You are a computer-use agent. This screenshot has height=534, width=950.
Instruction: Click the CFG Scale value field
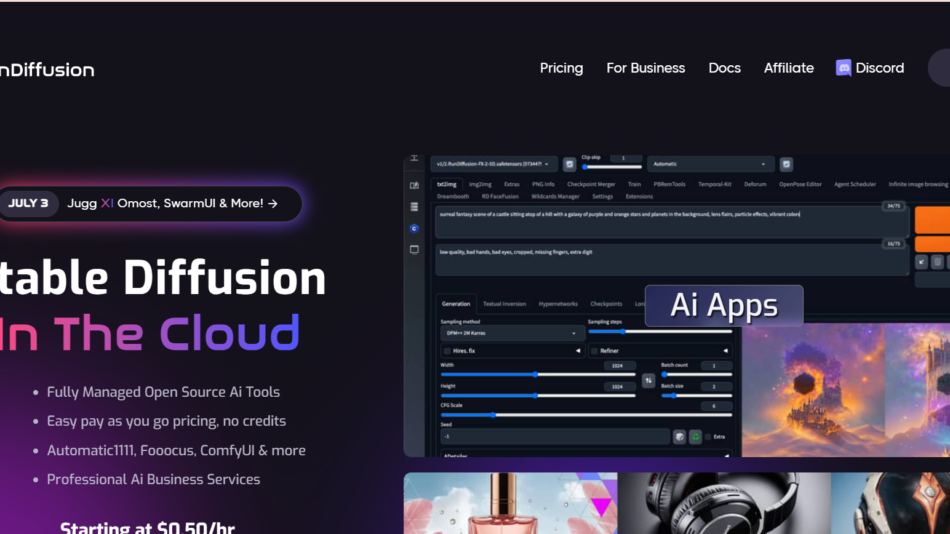pyautogui.click(x=716, y=406)
